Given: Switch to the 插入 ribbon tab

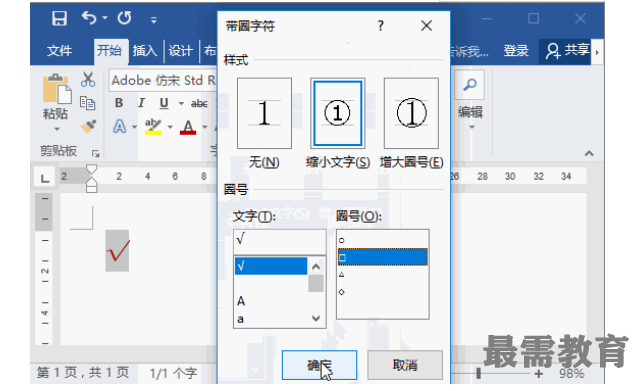Looking at the screenshot, I should point(145,51).
